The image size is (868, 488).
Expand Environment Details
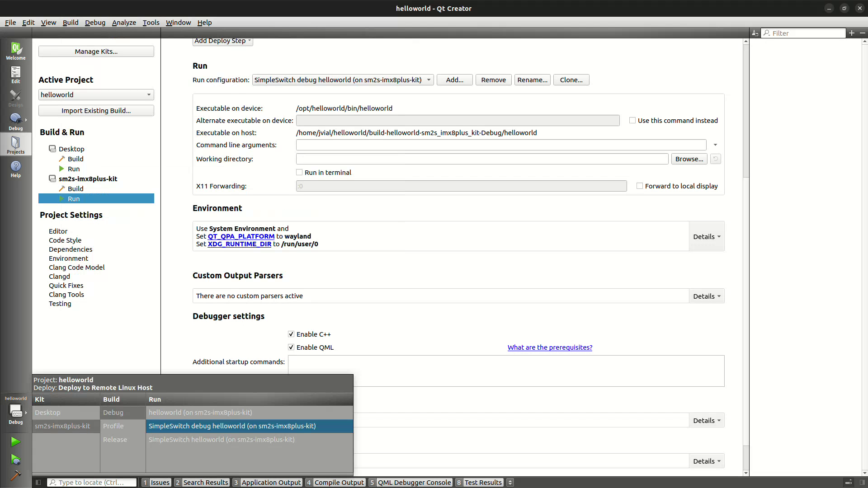(707, 236)
